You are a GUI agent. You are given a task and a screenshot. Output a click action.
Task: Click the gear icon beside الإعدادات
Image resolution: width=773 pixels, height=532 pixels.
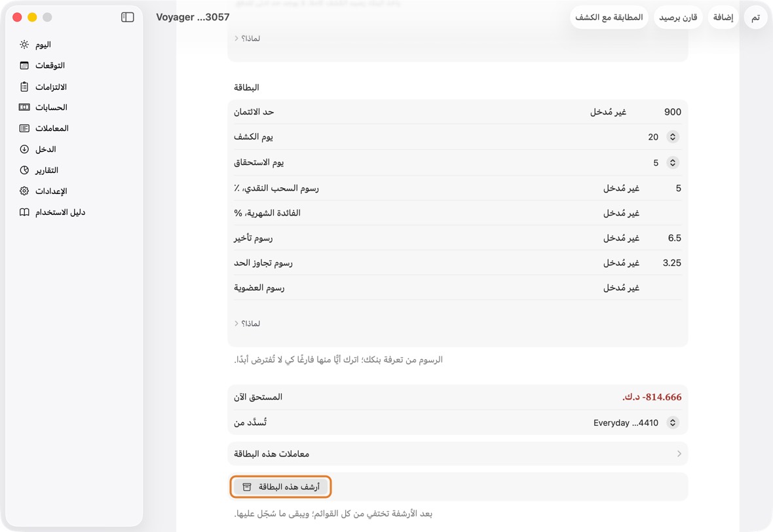tap(24, 191)
